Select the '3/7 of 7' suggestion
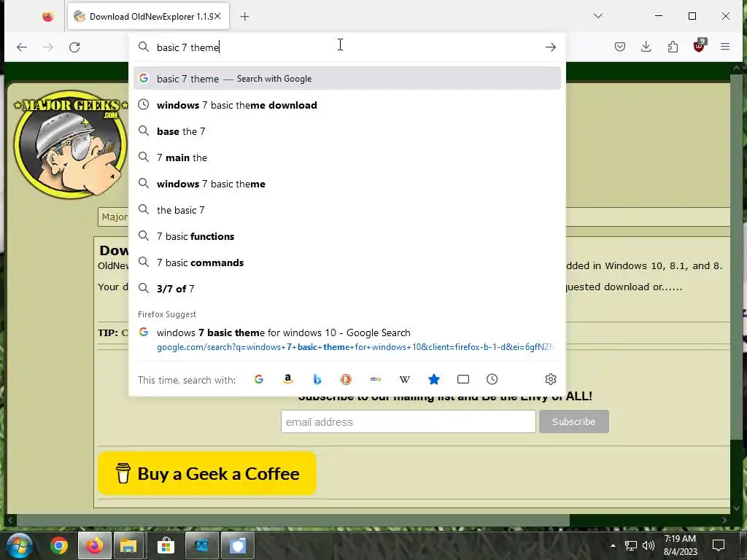This screenshot has height=560, width=747. 347,289
